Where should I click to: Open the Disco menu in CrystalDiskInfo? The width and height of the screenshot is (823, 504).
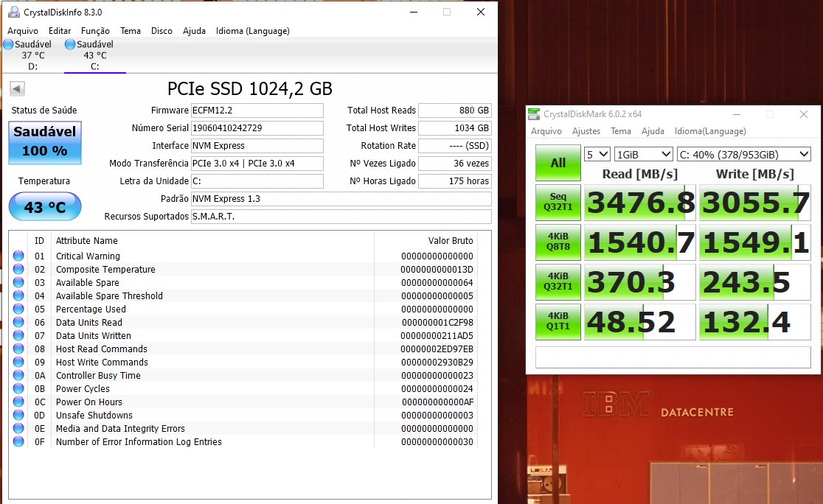[x=162, y=31]
